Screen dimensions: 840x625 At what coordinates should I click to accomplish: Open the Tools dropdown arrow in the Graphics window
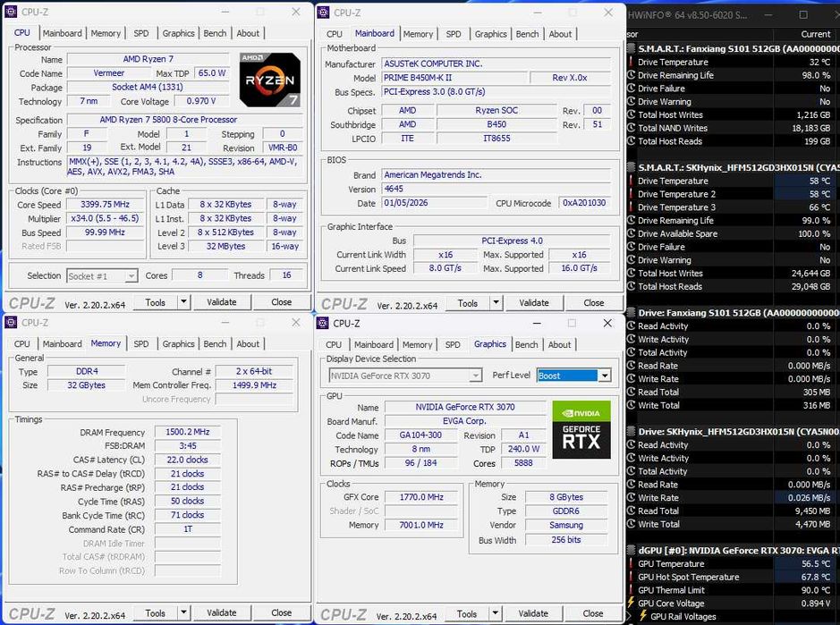[495, 613]
